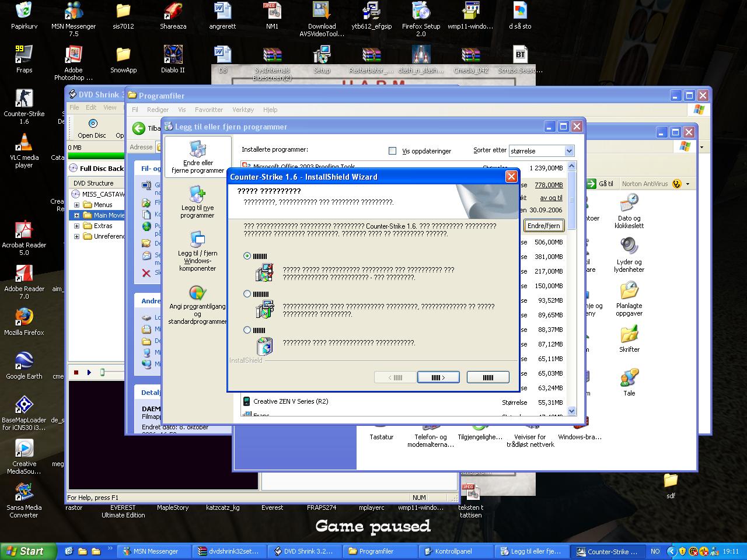Image resolution: width=747 pixels, height=560 pixels.
Task: Click the stop button in DVD Shrink preview
Action: coord(76,372)
